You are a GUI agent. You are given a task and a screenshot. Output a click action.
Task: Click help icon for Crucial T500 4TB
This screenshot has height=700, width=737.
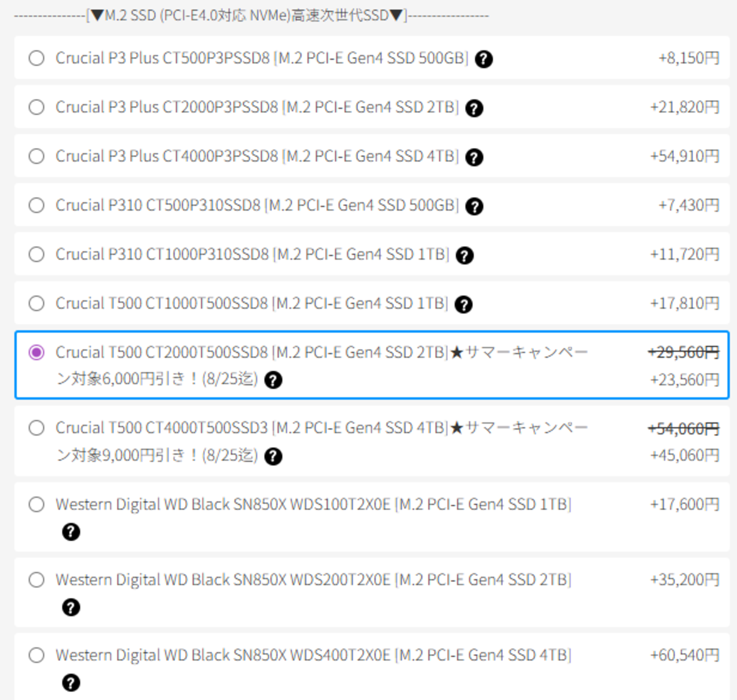(x=273, y=456)
